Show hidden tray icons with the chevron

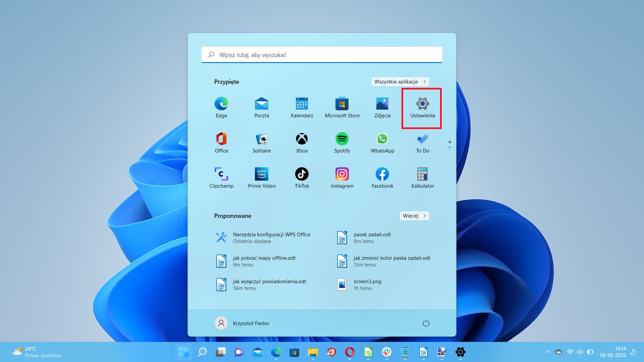[x=548, y=352]
